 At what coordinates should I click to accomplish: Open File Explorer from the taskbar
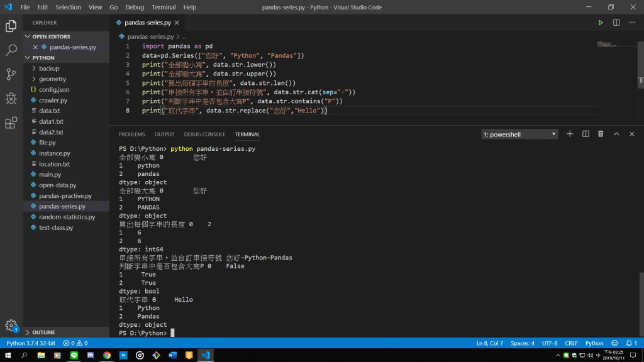pyautogui.click(x=41, y=356)
